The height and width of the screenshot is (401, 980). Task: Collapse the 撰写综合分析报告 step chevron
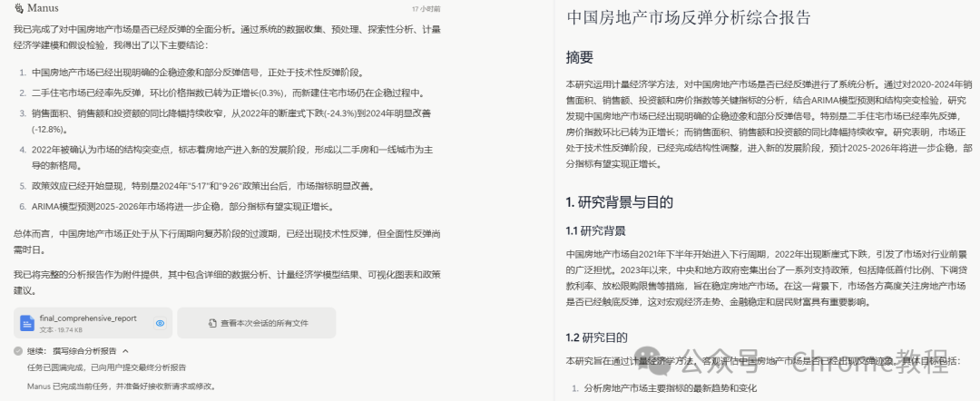click(125, 351)
